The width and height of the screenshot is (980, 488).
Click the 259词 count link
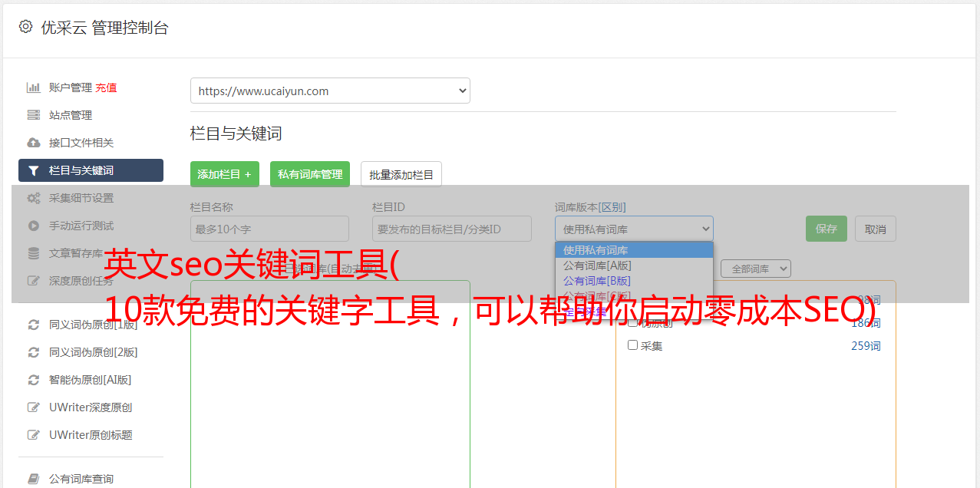tap(866, 346)
